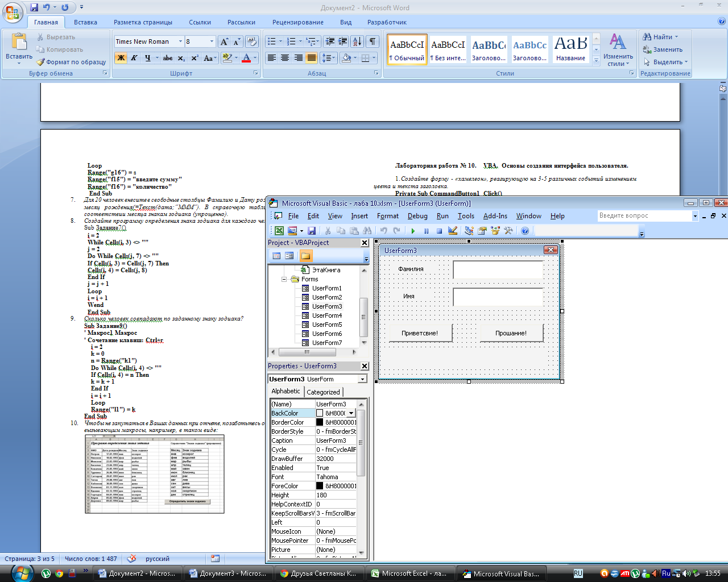728x582 pixels.
Task: Toggle justify alignment in Word ribbon
Action: pyautogui.click(x=312, y=58)
